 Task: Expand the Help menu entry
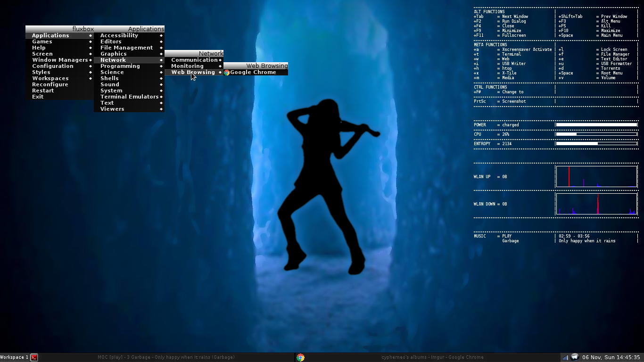point(59,48)
